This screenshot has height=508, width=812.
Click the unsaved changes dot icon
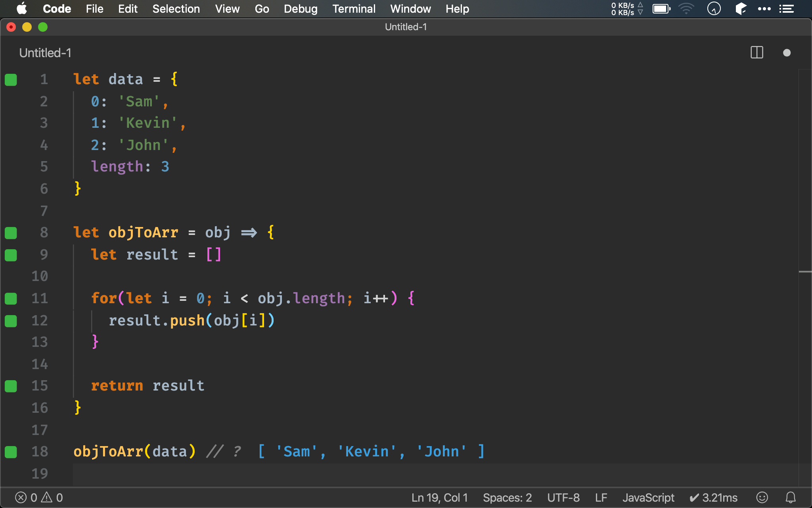pyautogui.click(x=787, y=53)
